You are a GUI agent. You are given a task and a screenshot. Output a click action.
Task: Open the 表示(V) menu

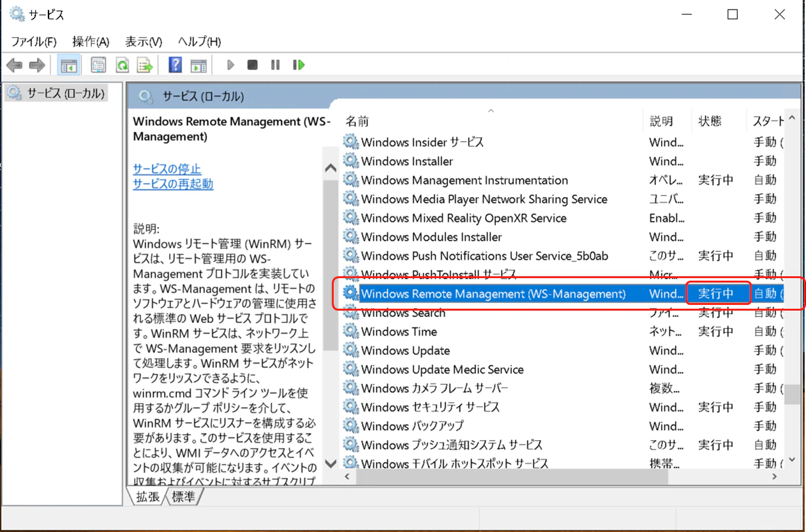tap(144, 41)
